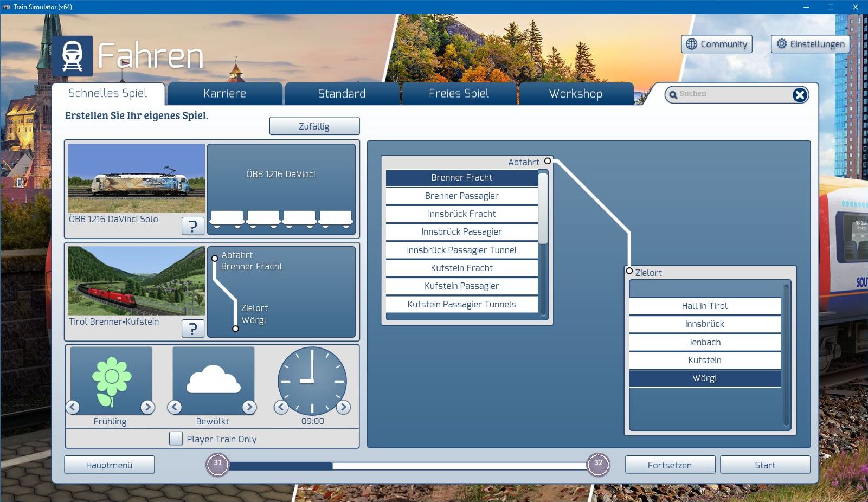The width and height of the screenshot is (868, 502).
Task: Click the Einstellungen button label
Action: [817, 44]
